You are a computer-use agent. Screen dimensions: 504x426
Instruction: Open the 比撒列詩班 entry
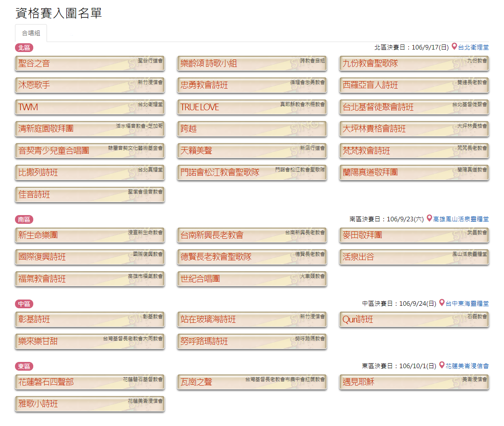[90, 173]
